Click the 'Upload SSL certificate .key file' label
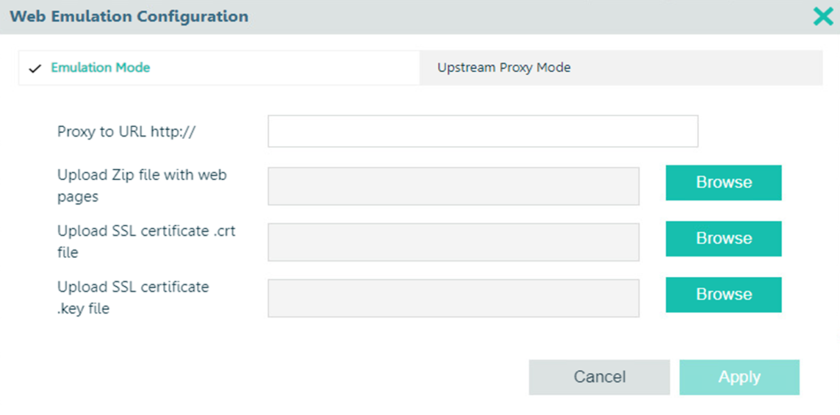The height and width of the screenshot is (415, 840). click(x=133, y=298)
